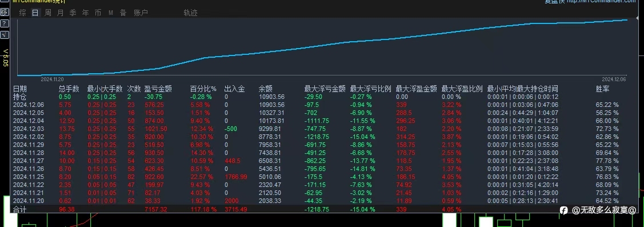Click the 百分比% column header
The image size is (644, 227).
pos(203,89)
